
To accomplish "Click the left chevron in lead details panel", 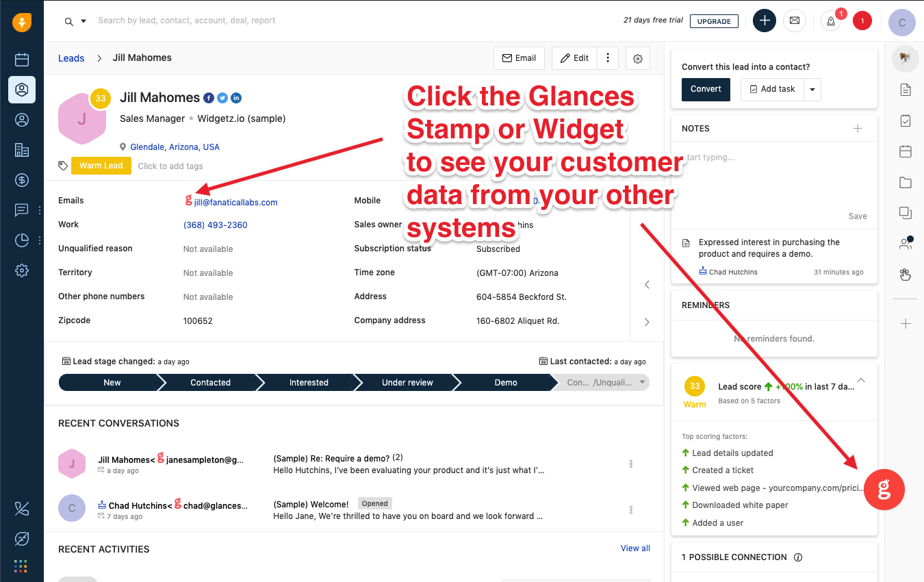I will tap(647, 284).
